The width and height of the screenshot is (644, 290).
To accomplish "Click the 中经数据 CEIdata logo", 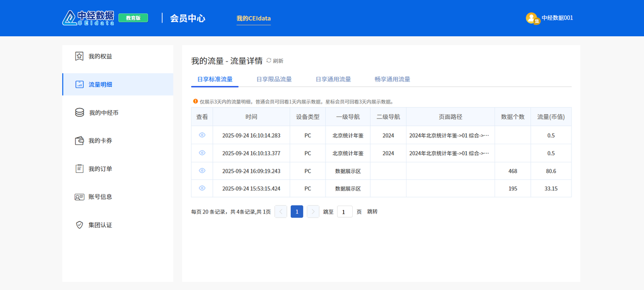I will pos(88,18).
